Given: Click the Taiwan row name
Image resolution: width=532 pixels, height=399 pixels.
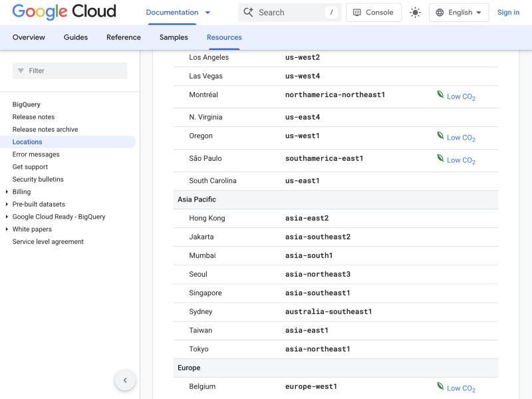Looking at the screenshot, I should tap(201, 330).
